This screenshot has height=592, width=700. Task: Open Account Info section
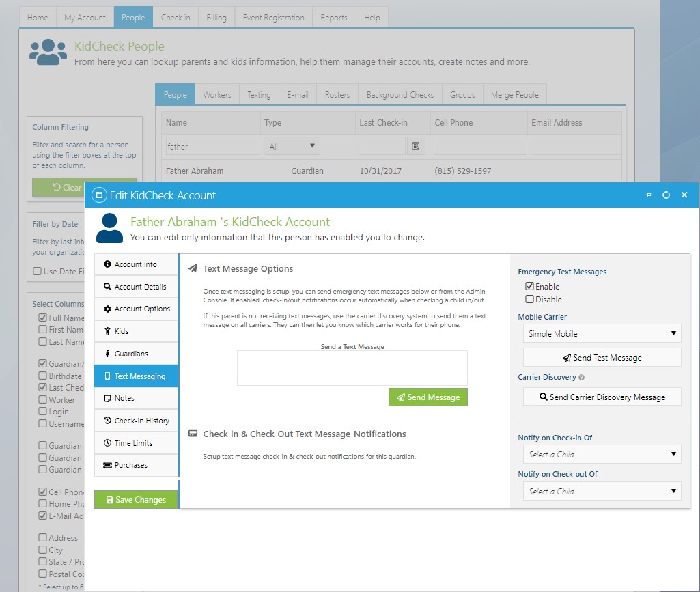click(136, 264)
